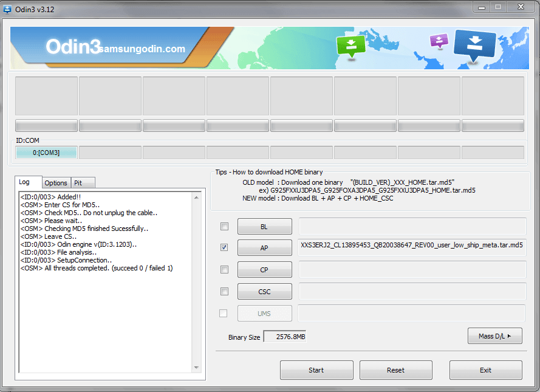Click "Checking MD5 finished Sucessfully.." log line
540x392 pixels.
(x=84, y=229)
